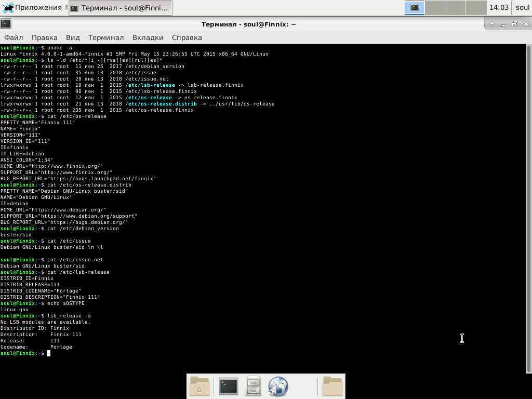Click the Терминал taskbar window button
532x399 pixels.
pos(121,8)
